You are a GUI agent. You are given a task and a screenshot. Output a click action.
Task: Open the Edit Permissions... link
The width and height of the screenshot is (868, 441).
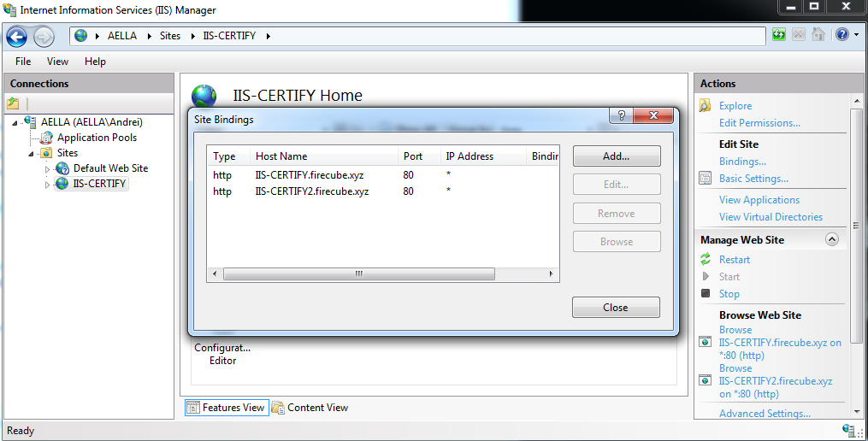(x=759, y=123)
